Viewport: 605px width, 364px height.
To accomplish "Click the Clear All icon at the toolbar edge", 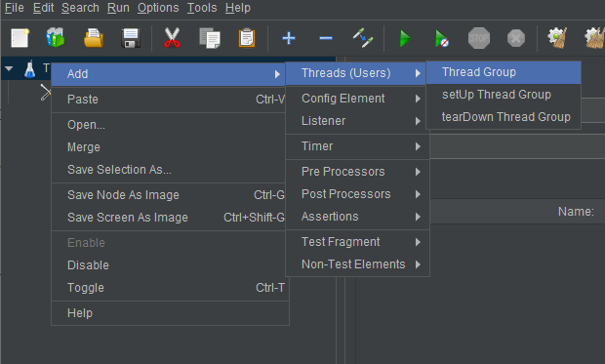I will pos(594,38).
